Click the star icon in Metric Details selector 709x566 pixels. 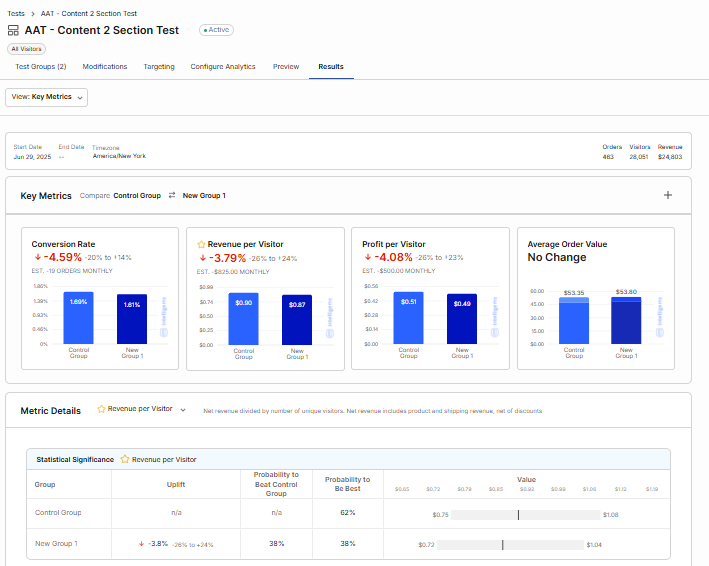(101, 409)
